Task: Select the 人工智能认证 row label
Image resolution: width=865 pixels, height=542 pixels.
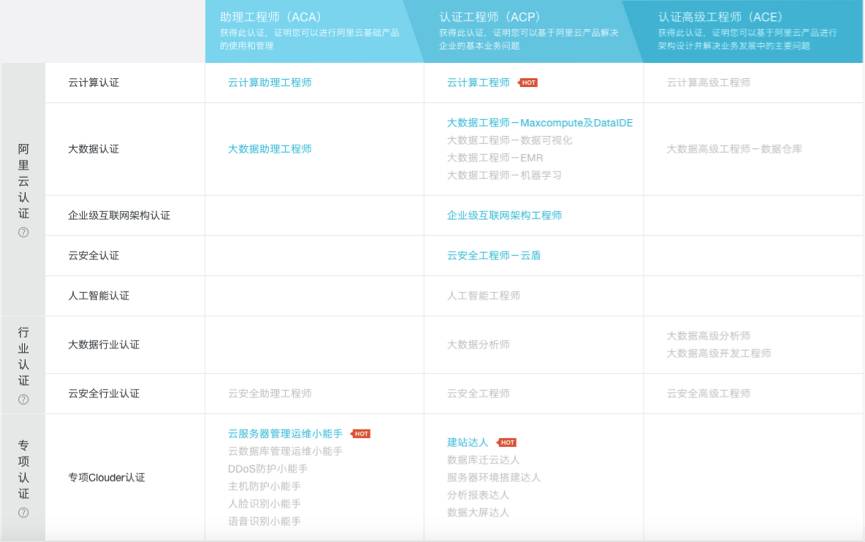Action: pyautogui.click(x=99, y=296)
